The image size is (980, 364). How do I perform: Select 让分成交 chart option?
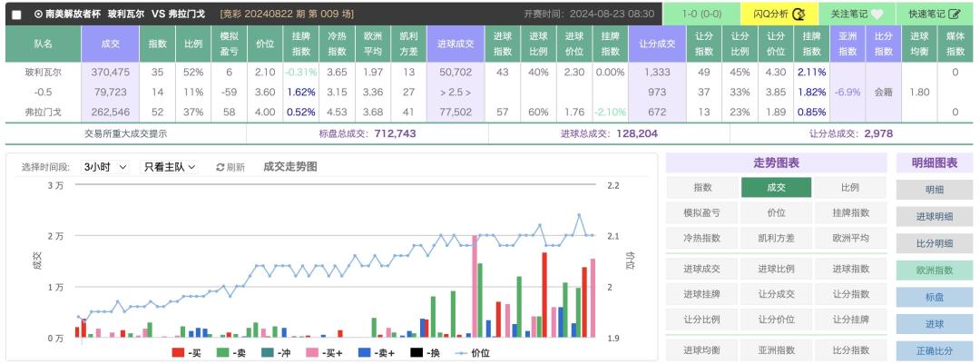(776, 294)
